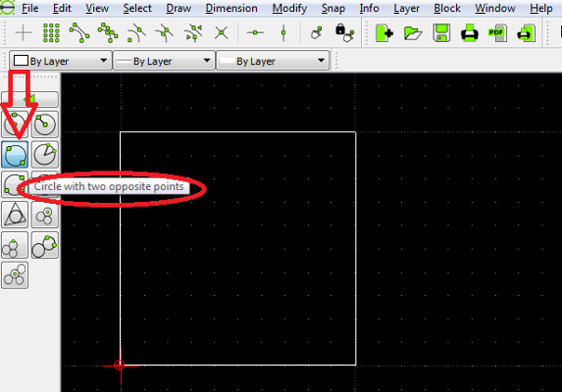The image size is (562, 392).
Task: Toggle restrict horizontal movement
Action: [255, 33]
